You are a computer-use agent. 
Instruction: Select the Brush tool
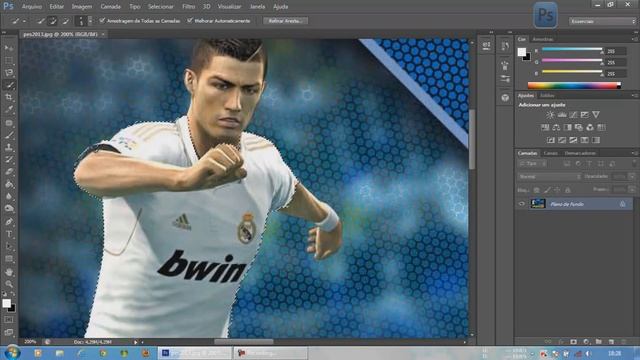point(9,135)
